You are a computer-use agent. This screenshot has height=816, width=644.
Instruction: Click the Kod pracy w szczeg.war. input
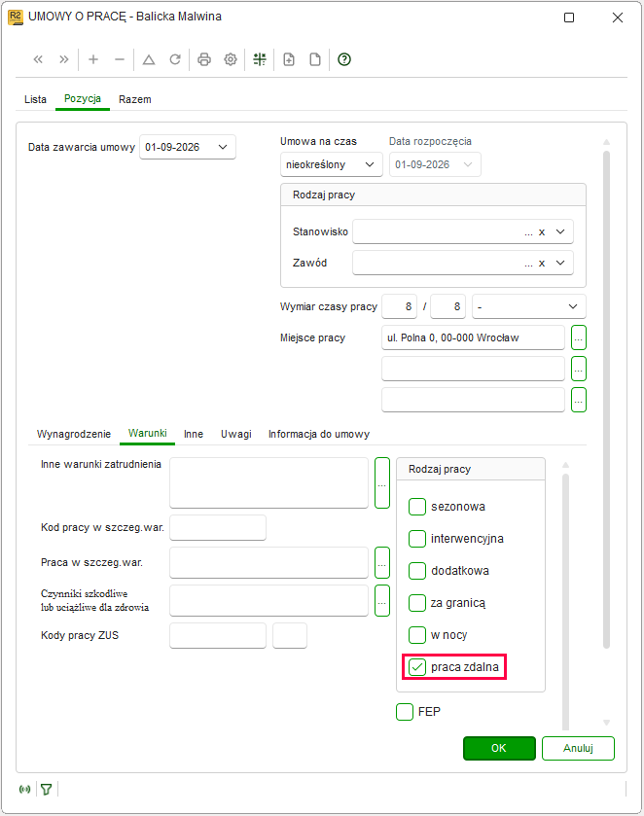click(218, 528)
